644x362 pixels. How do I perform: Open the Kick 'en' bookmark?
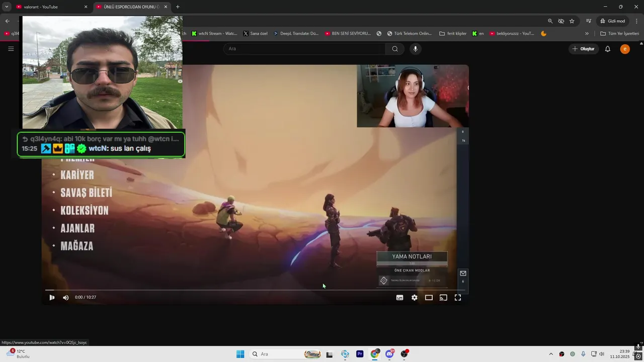coord(478,34)
